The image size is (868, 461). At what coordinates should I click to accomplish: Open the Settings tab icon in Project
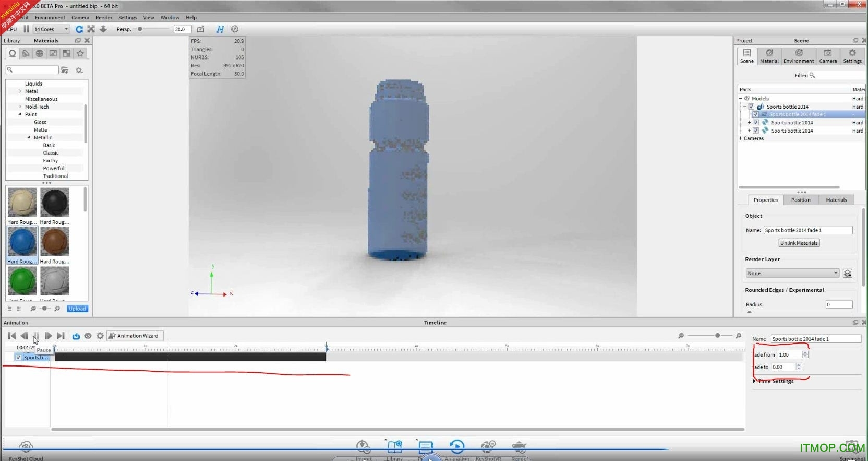coord(852,56)
